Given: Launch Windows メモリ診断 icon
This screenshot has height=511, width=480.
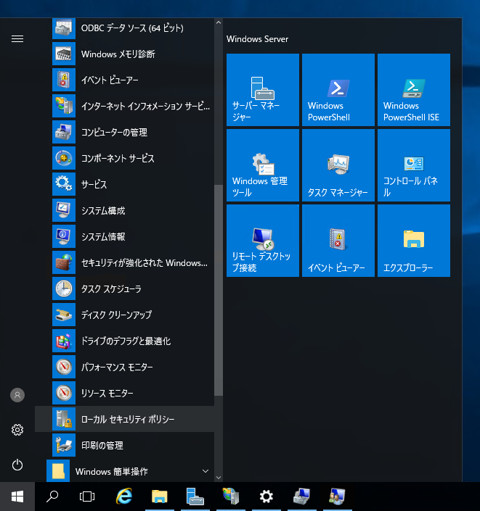Looking at the screenshot, I should [64, 54].
